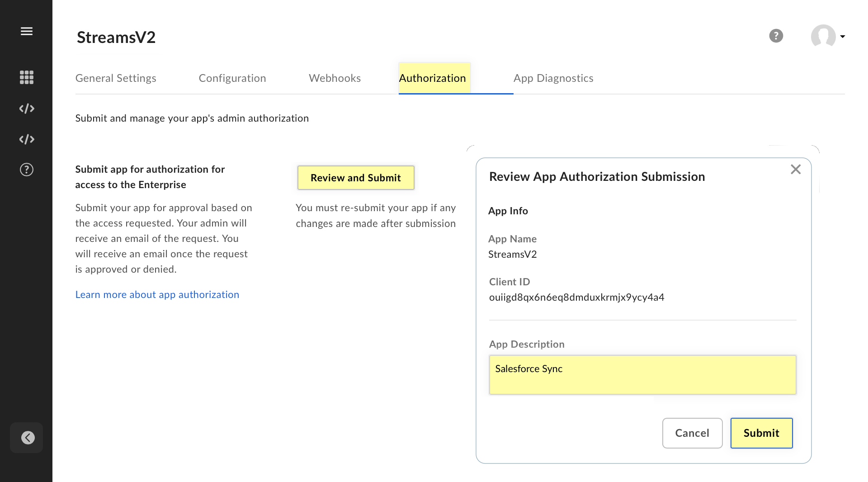Open the Webhooks tab
Screen dimensions: 868x482
tap(335, 78)
